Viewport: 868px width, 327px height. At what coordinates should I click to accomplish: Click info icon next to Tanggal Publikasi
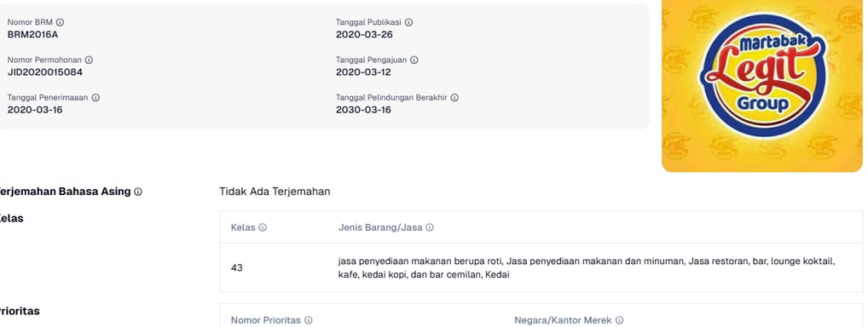[408, 23]
